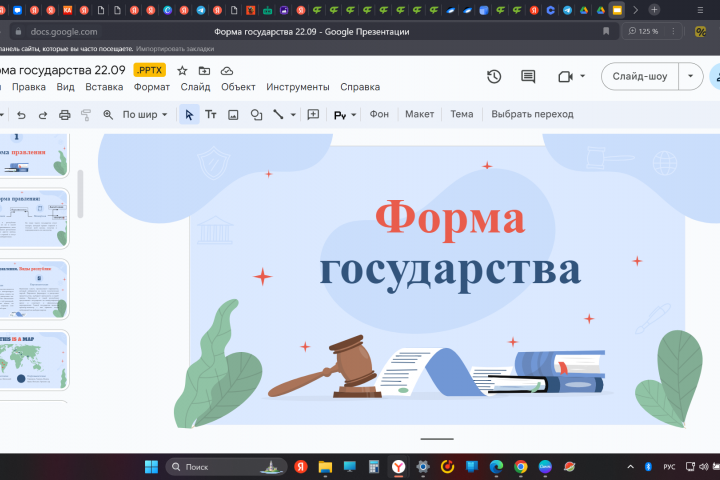Click the Тема theme button

461,114
